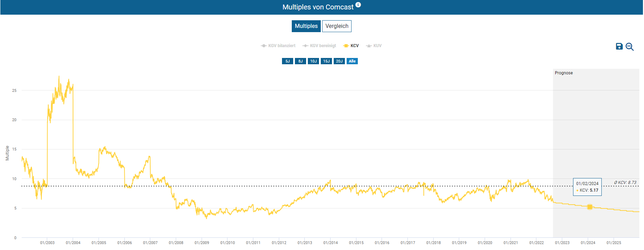Save the chart using the disk icon
This screenshot has height=250, width=644.
point(619,46)
